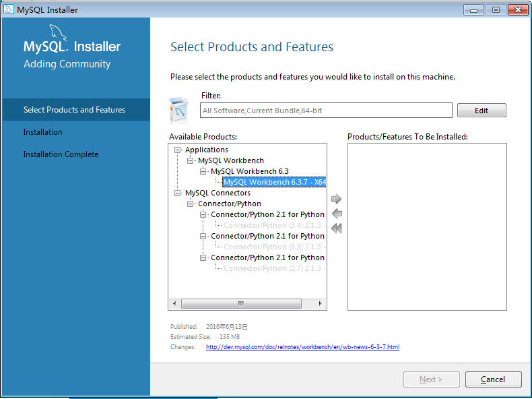Click the Edit filter button
The height and width of the screenshot is (399, 532).
click(481, 111)
